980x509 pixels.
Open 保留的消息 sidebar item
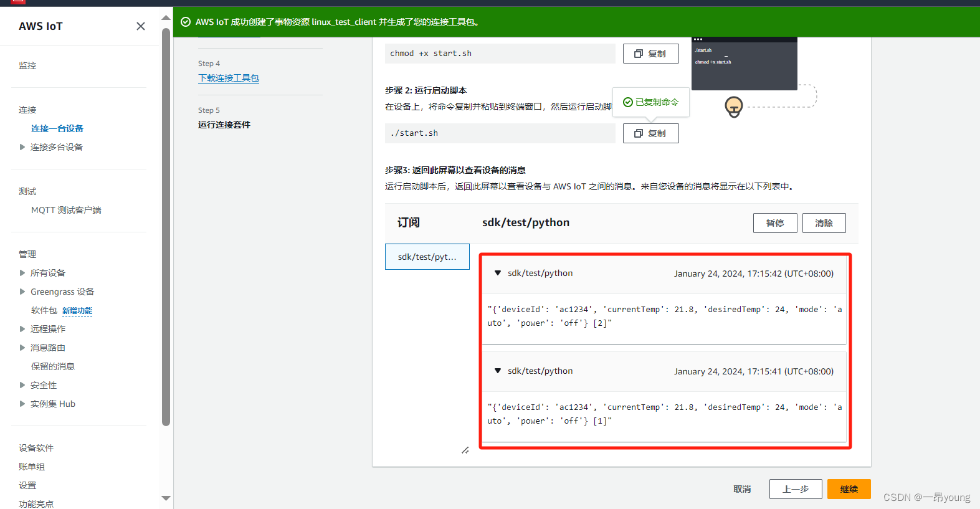click(53, 366)
